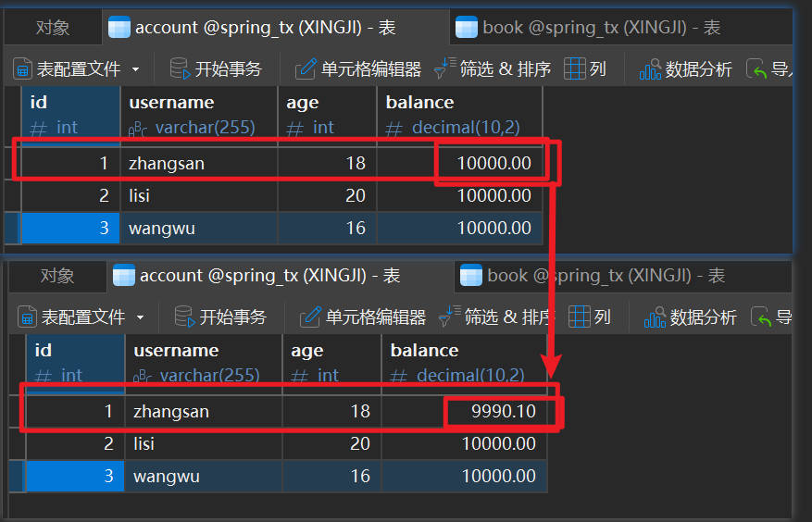The height and width of the screenshot is (522, 812).
Task: Click zhangsan's 10000.00 balance cell in the upper table
Action: point(493,164)
